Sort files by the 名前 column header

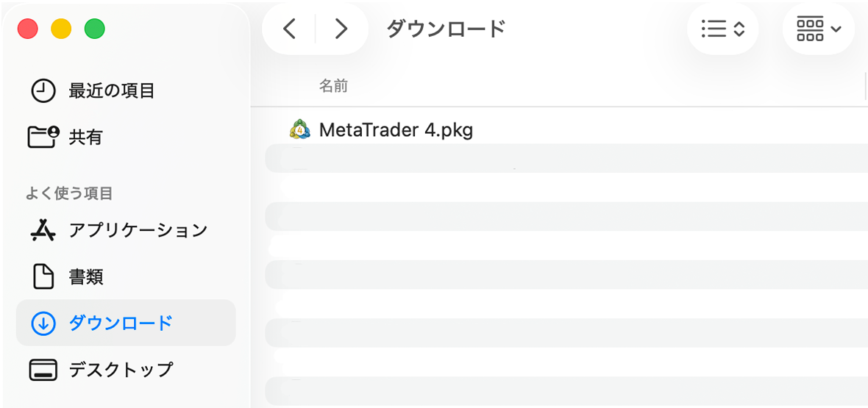click(333, 86)
